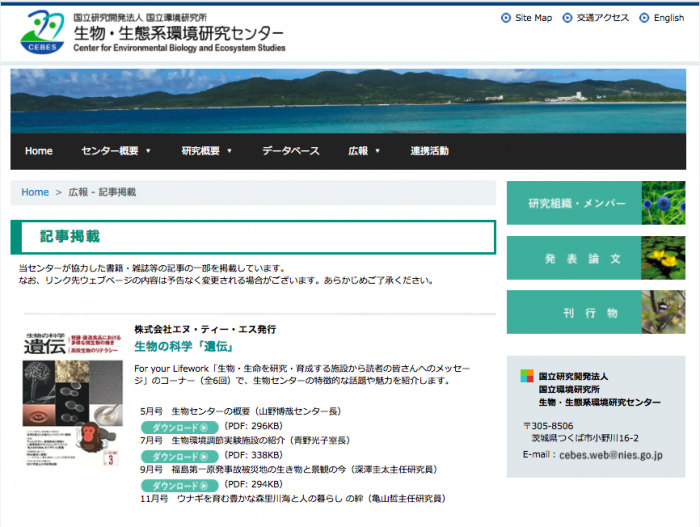
Task: Open the 交通アクセス link
Action: (x=603, y=18)
